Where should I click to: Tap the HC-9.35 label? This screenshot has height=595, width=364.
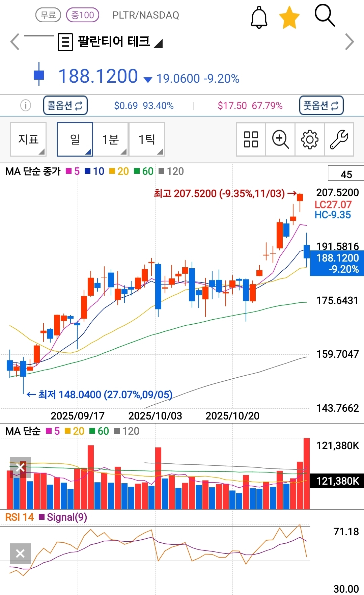(333, 215)
